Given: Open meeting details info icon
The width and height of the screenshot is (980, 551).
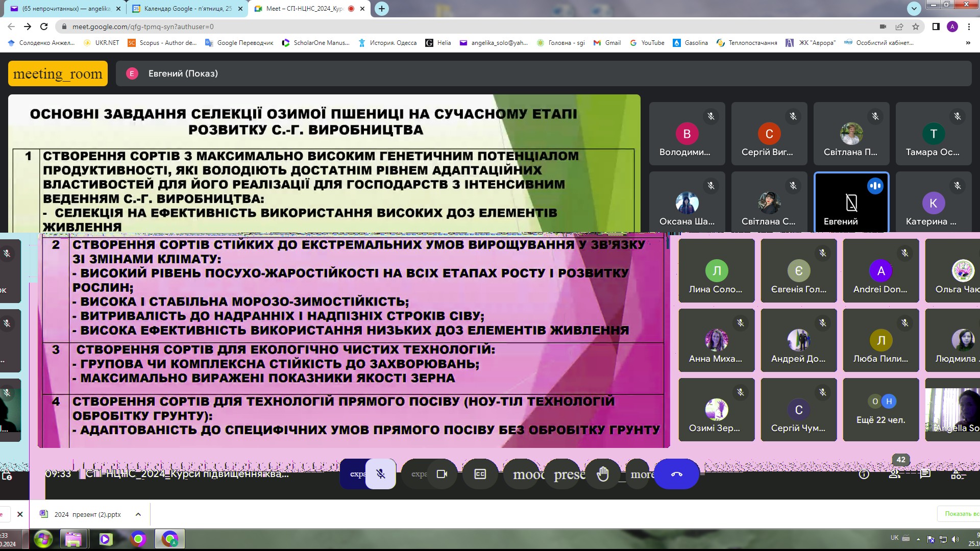Looking at the screenshot, I should tap(864, 474).
